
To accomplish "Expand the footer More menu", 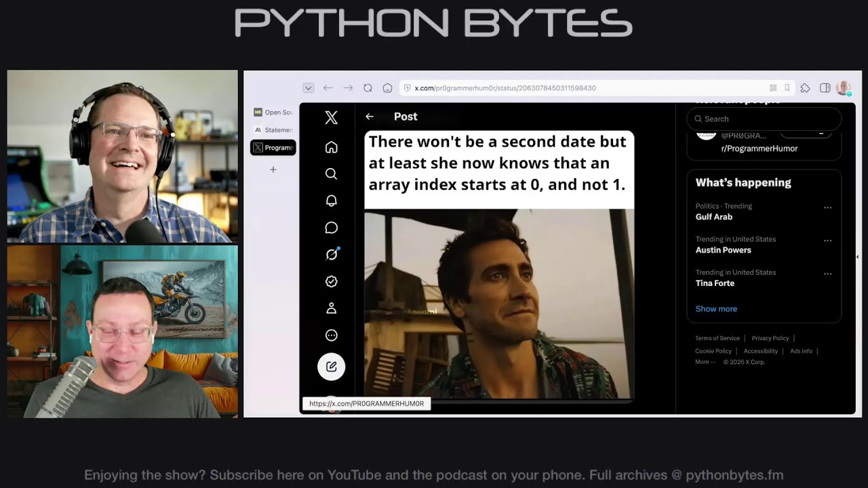I will click(705, 362).
